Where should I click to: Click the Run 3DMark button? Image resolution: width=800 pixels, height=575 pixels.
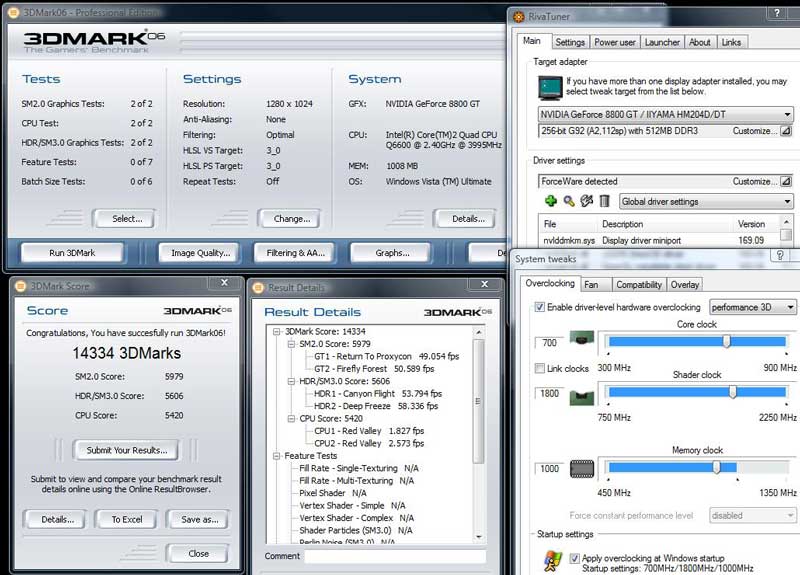tap(72, 253)
